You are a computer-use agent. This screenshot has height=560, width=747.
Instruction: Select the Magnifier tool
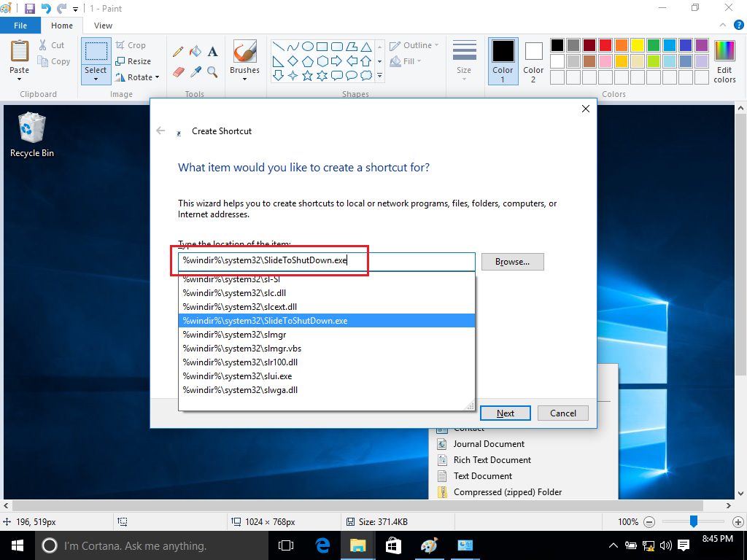[x=213, y=71]
